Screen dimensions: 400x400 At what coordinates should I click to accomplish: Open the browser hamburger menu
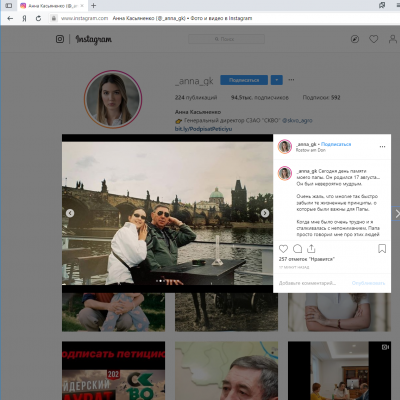tap(397, 6)
